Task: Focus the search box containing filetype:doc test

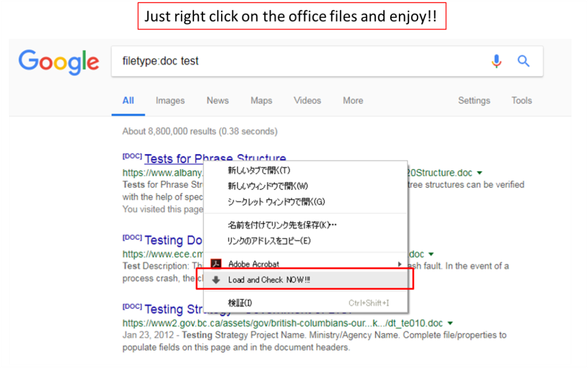Action: (x=327, y=61)
